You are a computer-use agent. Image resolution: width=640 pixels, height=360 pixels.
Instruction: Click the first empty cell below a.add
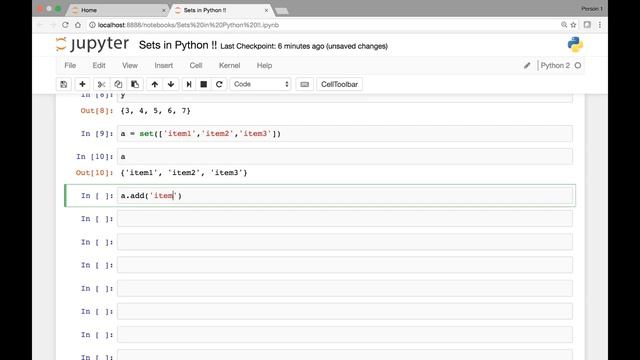click(345, 219)
